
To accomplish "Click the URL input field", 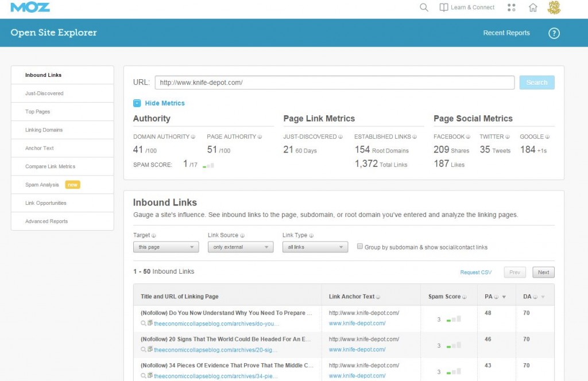I will click(334, 83).
